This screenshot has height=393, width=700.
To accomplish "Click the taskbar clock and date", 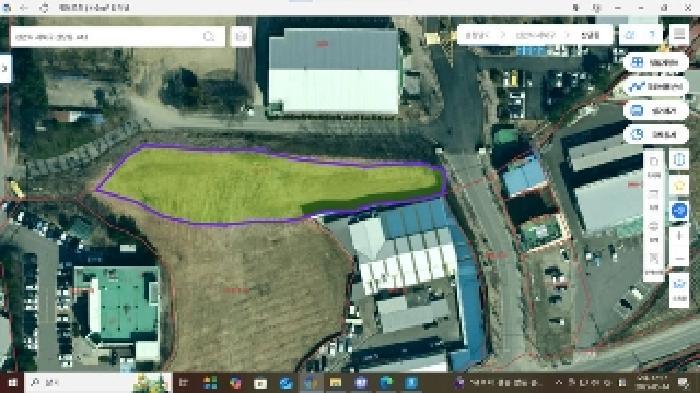I will [652, 383].
